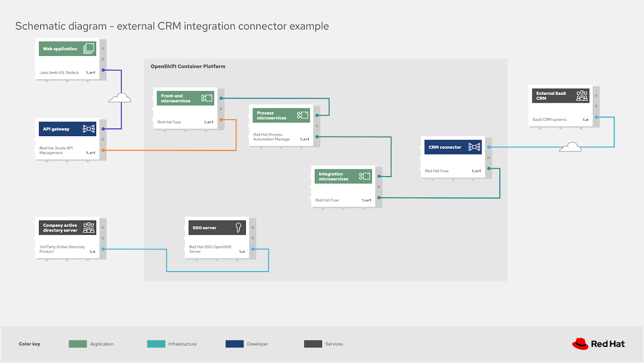The image size is (644, 363).
Task: Click the OpenShift Container Platform label
Action: point(188,66)
